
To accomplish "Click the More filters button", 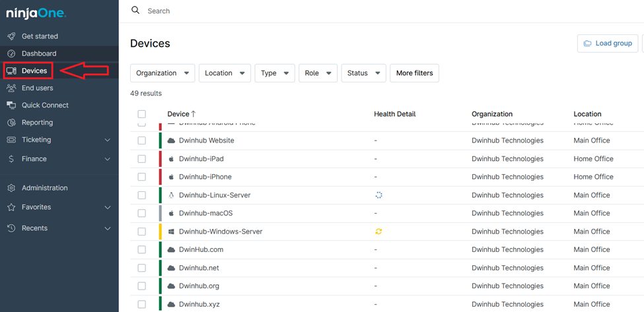I will click(x=414, y=73).
